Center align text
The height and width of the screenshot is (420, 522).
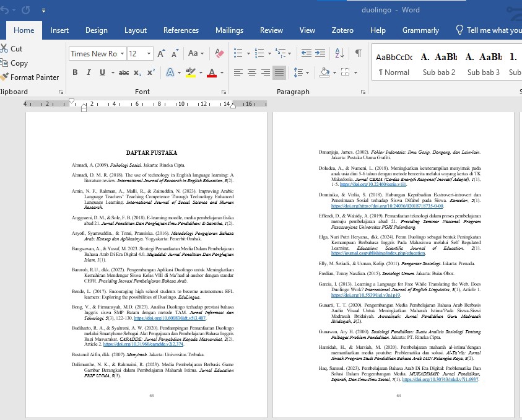click(252, 72)
